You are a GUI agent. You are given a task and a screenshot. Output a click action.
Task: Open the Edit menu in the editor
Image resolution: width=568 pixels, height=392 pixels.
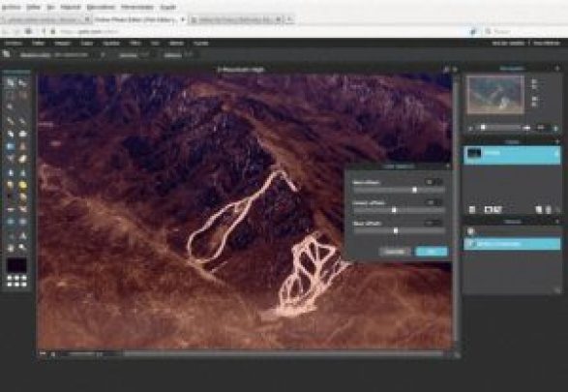point(38,44)
